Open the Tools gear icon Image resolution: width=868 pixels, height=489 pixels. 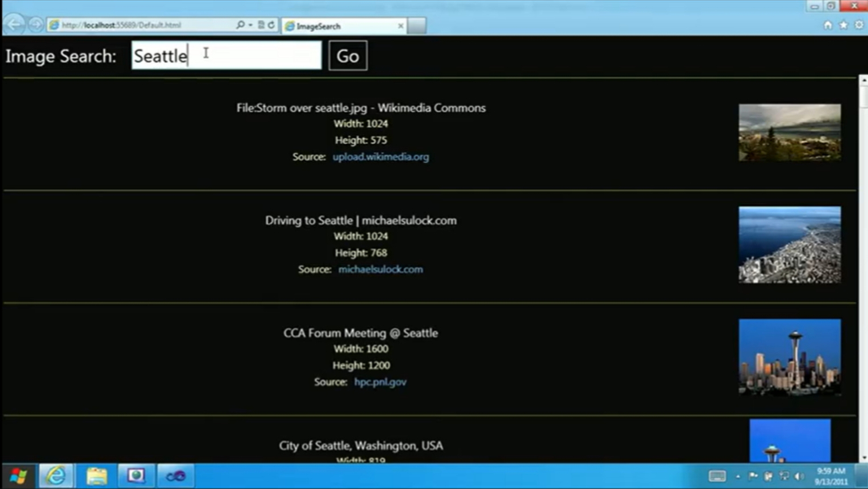(x=859, y=25)
